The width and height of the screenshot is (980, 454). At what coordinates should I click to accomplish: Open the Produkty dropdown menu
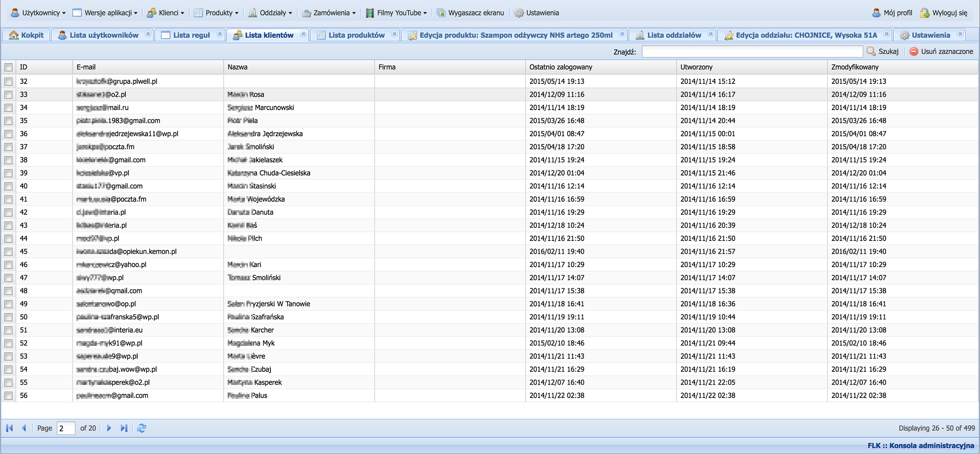(x=216, y=13)
